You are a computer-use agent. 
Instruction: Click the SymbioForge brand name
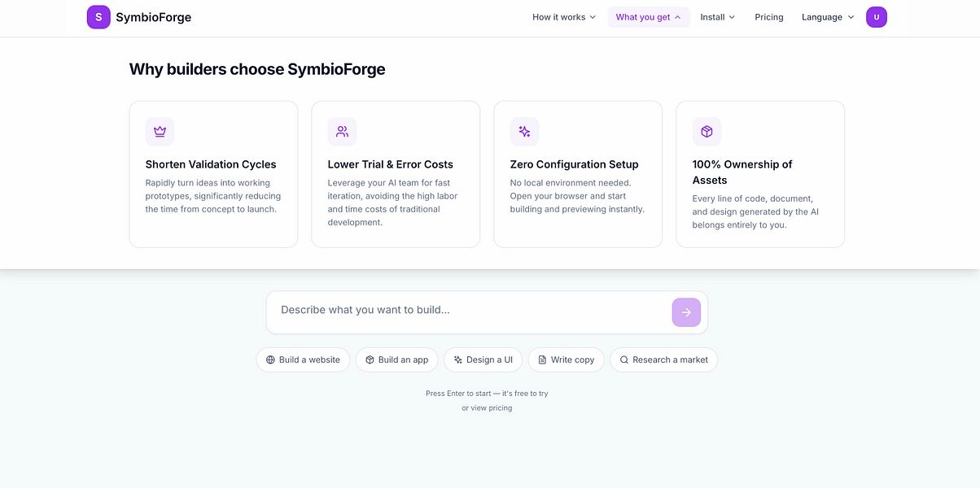(x=154, y=17)
